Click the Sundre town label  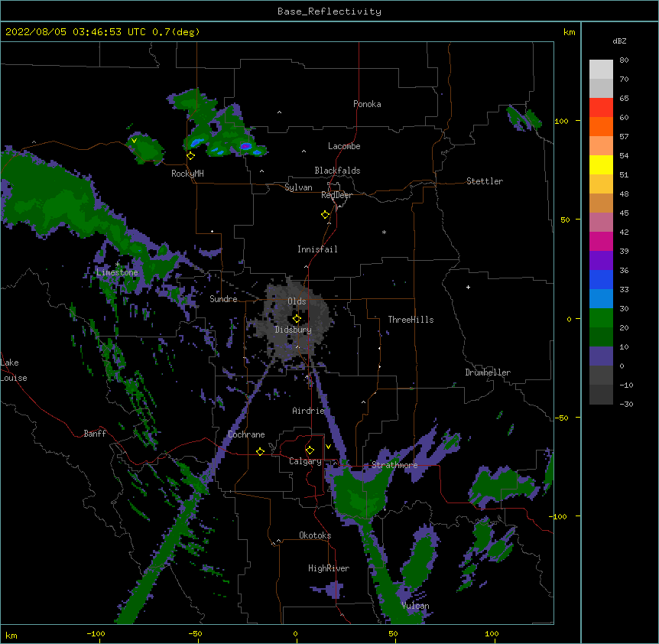pos(223,299)
